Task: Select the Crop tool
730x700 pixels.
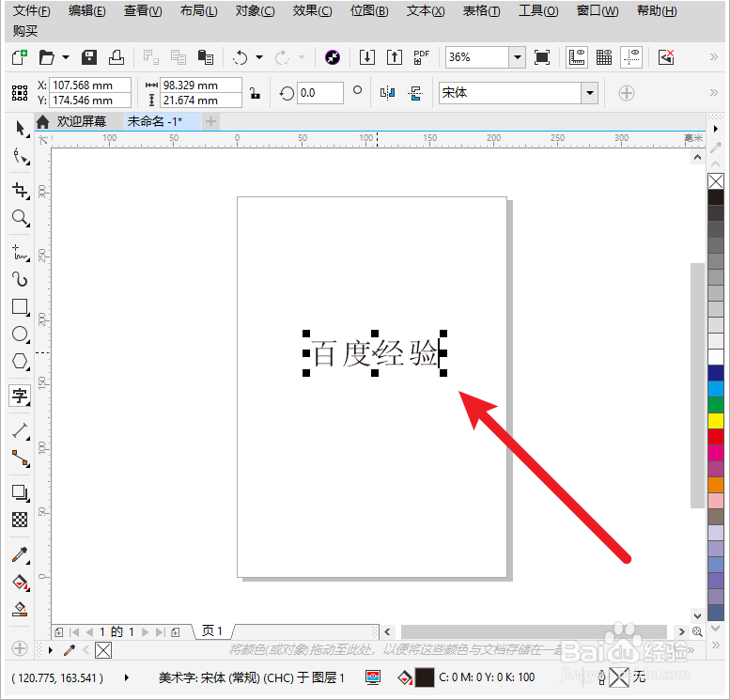Action: pyautogui.click(x=20, y=191)
